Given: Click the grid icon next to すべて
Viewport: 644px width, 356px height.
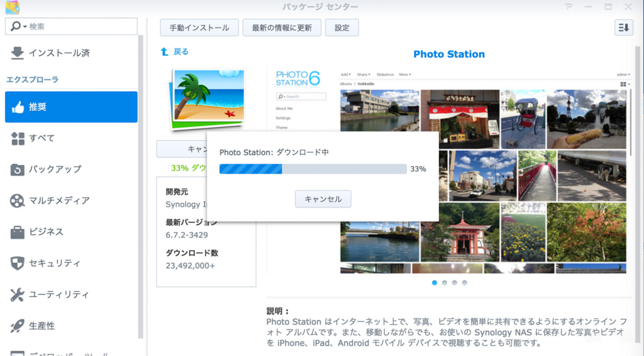Looking at the screenshot, I should pyautogui.click(x=18, y=138).
